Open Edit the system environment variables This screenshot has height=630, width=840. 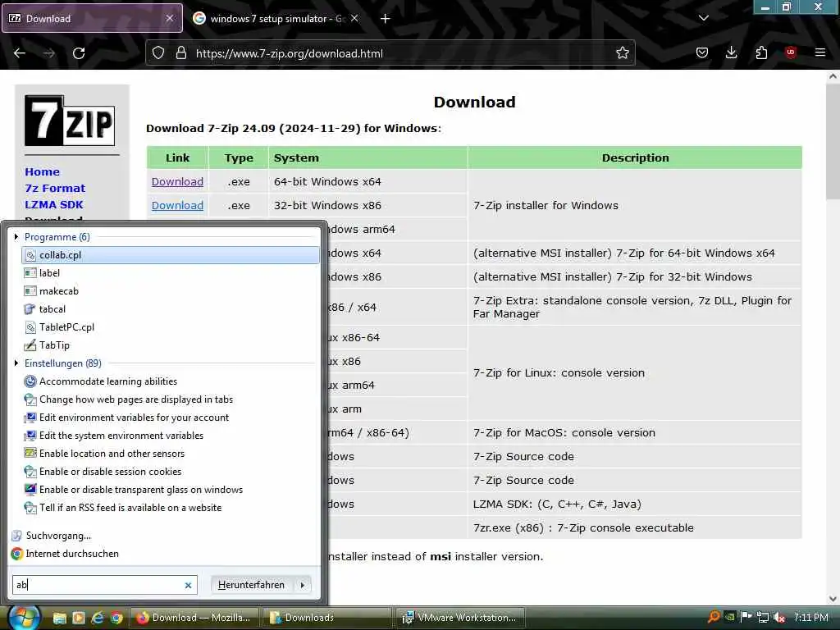[x=171, y=436]
